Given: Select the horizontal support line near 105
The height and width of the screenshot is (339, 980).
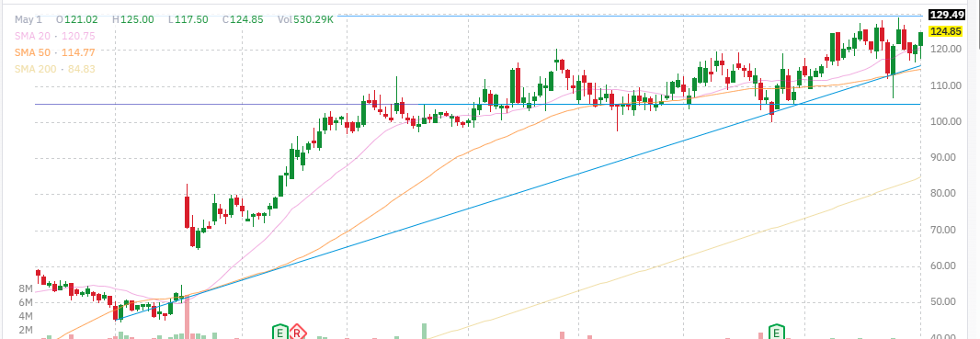Looking at the screenshot, I should [478, 104].
